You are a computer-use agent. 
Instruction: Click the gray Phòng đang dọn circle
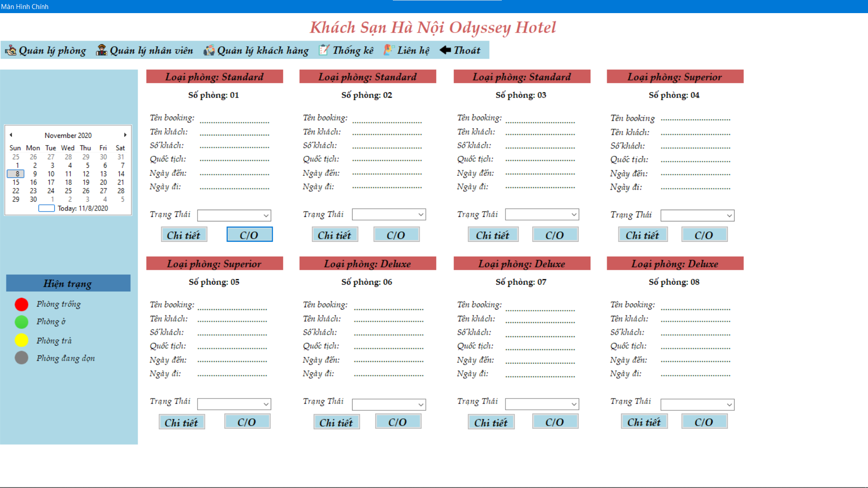[21, 358]
